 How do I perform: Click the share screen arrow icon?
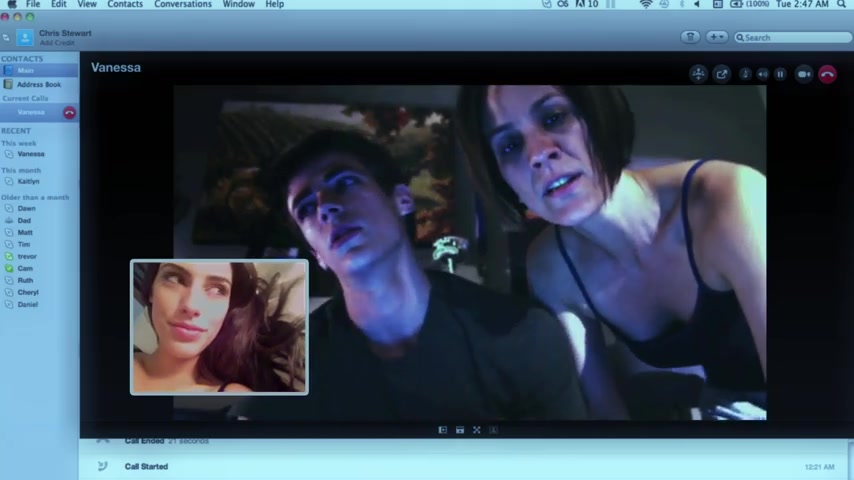(721, 74)
